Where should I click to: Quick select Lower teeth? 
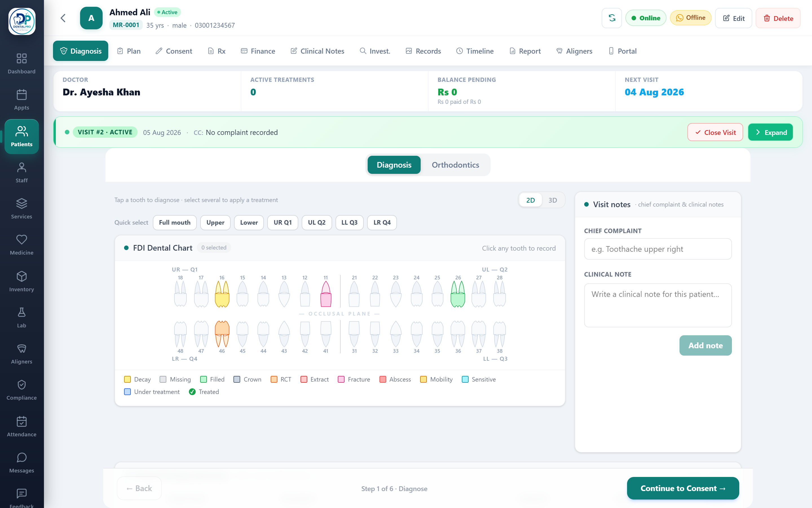click(249, 222)
